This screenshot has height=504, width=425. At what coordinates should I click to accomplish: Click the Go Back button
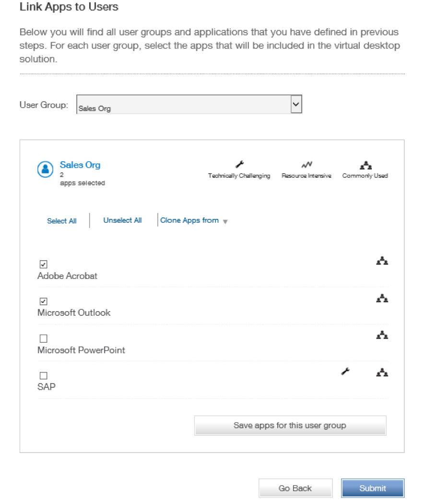coord(295,488)
